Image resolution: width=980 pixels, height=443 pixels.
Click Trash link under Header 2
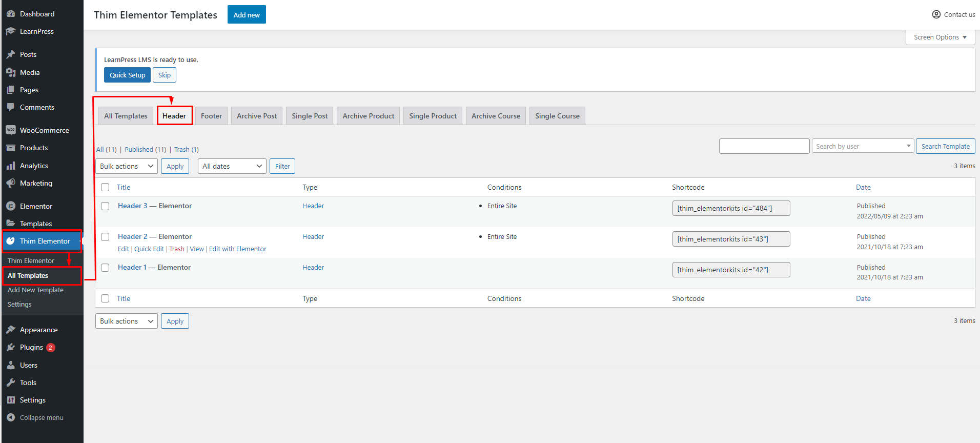[x=177, y=249]
